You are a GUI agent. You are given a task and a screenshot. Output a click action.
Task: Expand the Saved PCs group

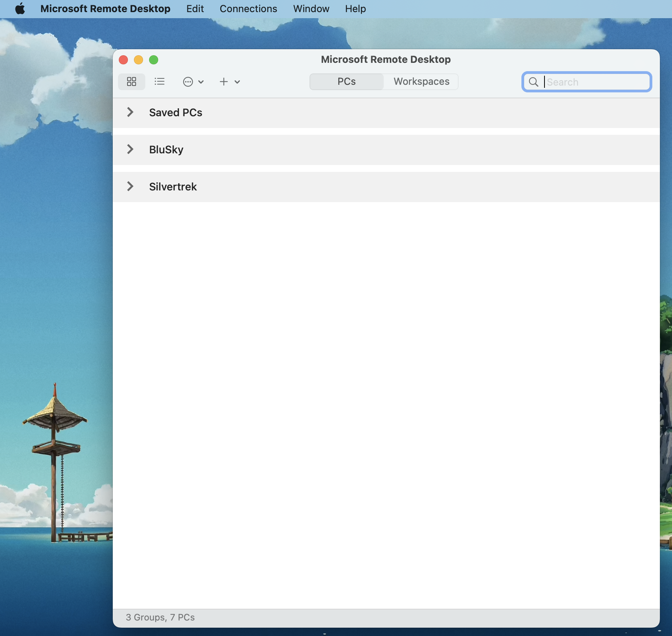tap(130, 112)
